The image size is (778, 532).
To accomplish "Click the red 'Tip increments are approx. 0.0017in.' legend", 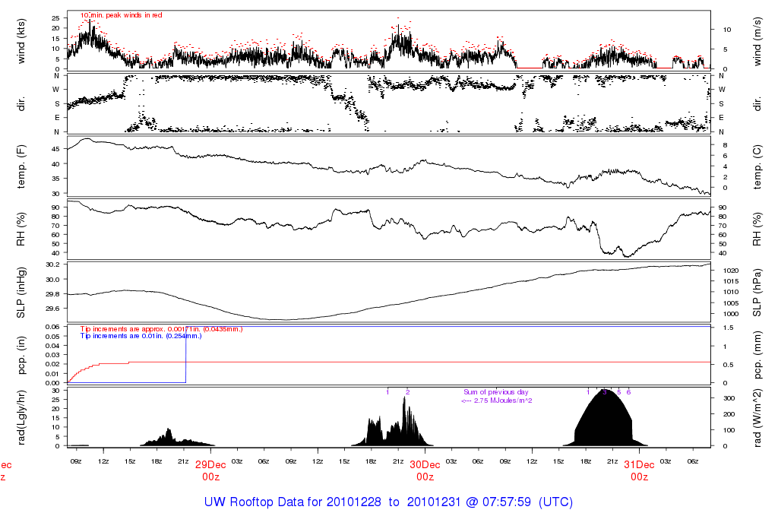I will [161, 329].
